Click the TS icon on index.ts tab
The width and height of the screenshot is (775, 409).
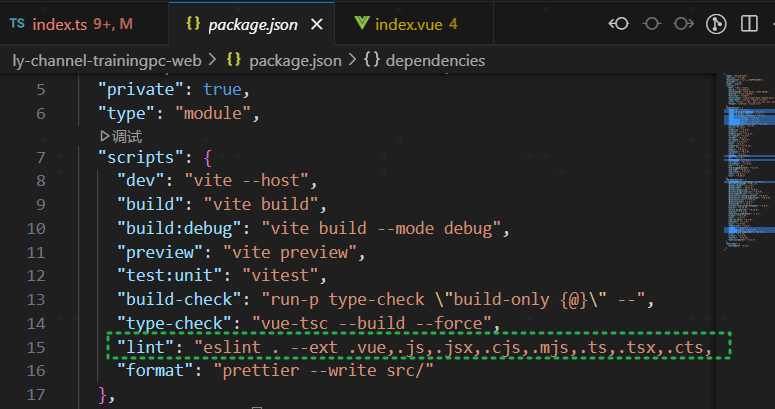17,22
